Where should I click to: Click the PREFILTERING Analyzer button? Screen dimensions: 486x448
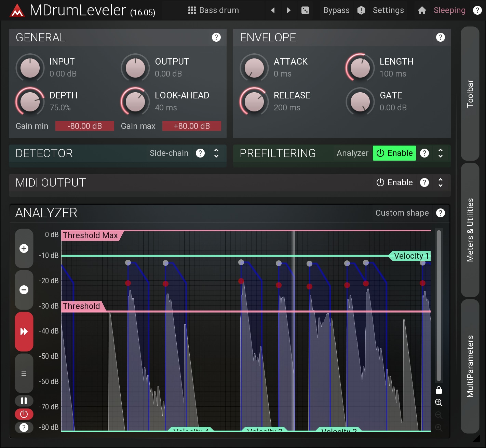[x=352, y=153]
